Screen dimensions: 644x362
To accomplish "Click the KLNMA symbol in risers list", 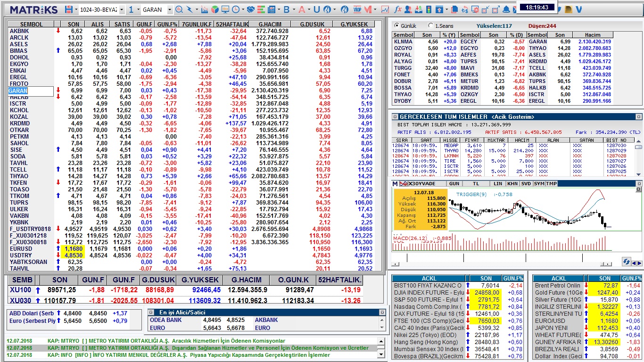I will tap(403, 41).
